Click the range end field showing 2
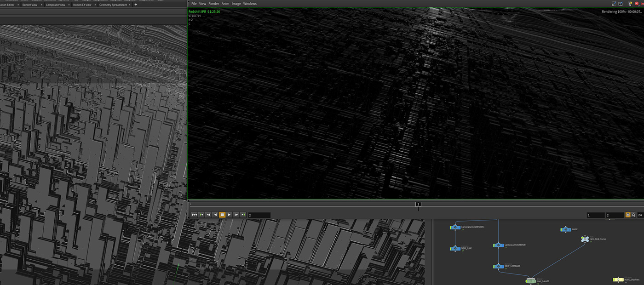Image resolution: width=644 pixels, height=285 pixels. tap(615, 215)
